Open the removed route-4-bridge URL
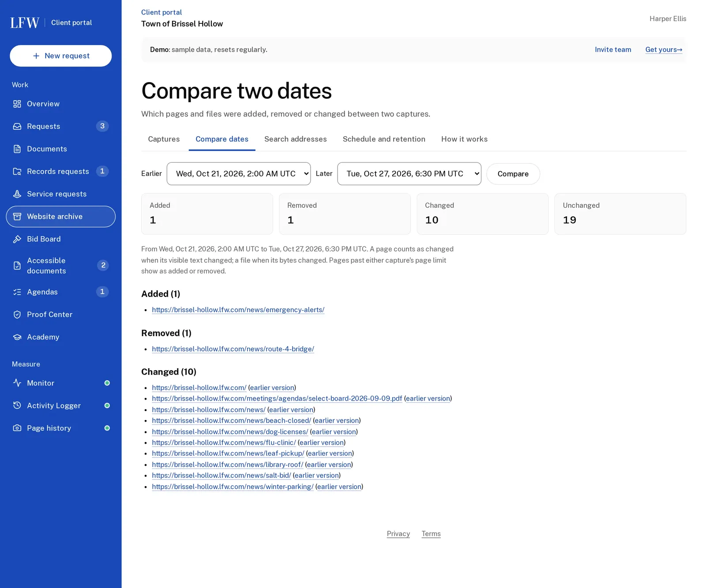Image resolution: width=706 pixels, height=588 pixels. click(x=233, y=349)
